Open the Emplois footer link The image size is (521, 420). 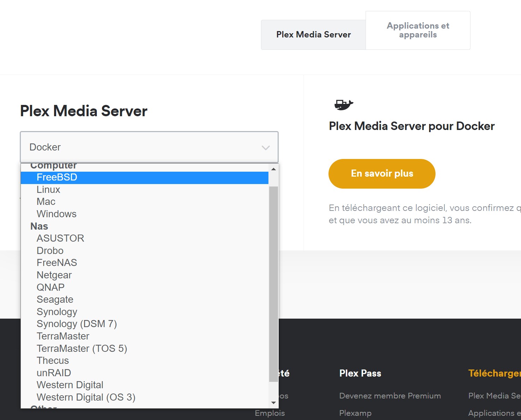(270, 413)
